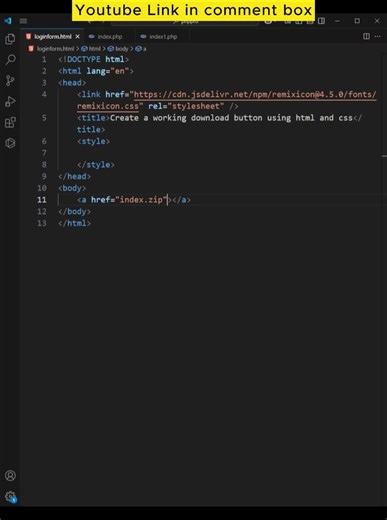The image size is (387, 520).
Task: Click the opening <head> tag on line 3
Action: coord(72,83)
